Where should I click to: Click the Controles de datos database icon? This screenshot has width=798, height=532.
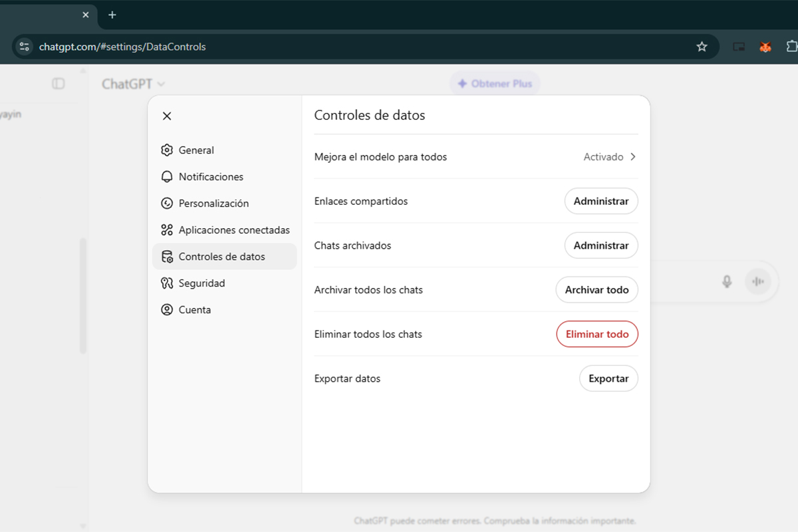(x=167, y=257)
